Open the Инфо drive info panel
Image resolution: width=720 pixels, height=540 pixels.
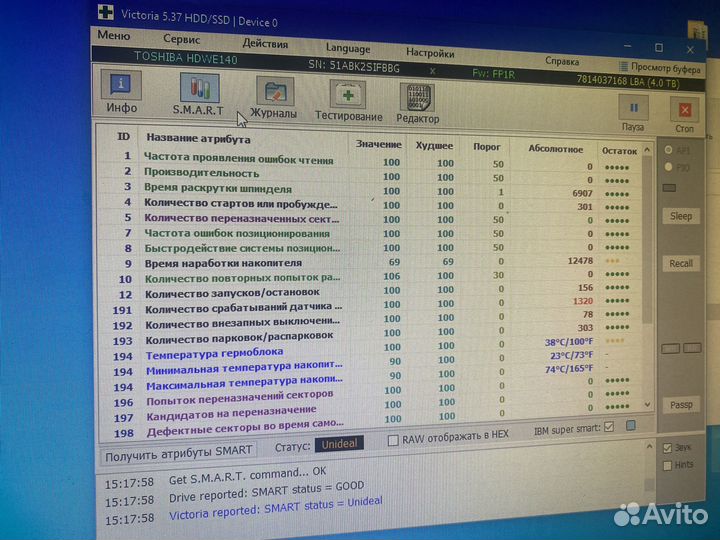(x=121, y=91)
